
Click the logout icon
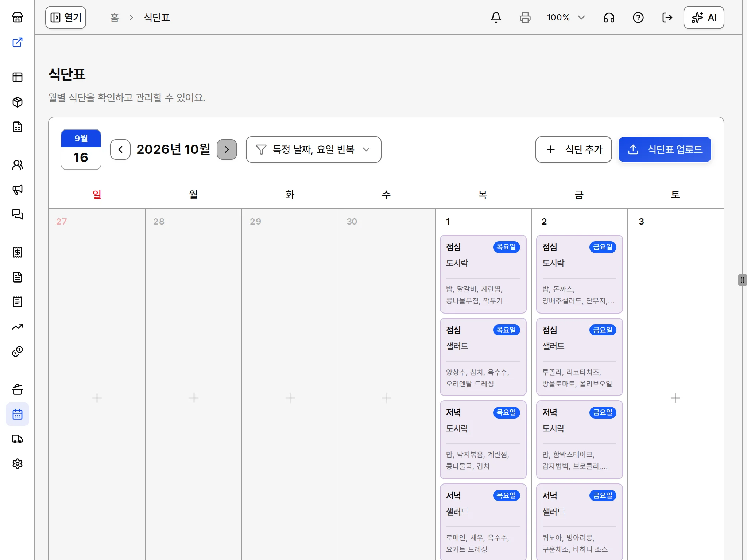pyautogui.click(x=667, y=17)
